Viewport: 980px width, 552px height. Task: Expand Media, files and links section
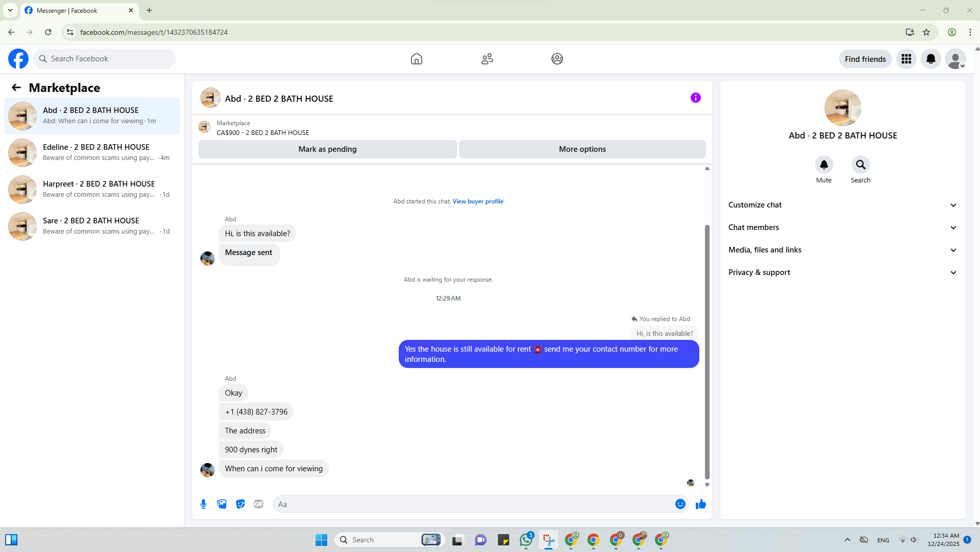pyautogui.click(x=842, y=250)
